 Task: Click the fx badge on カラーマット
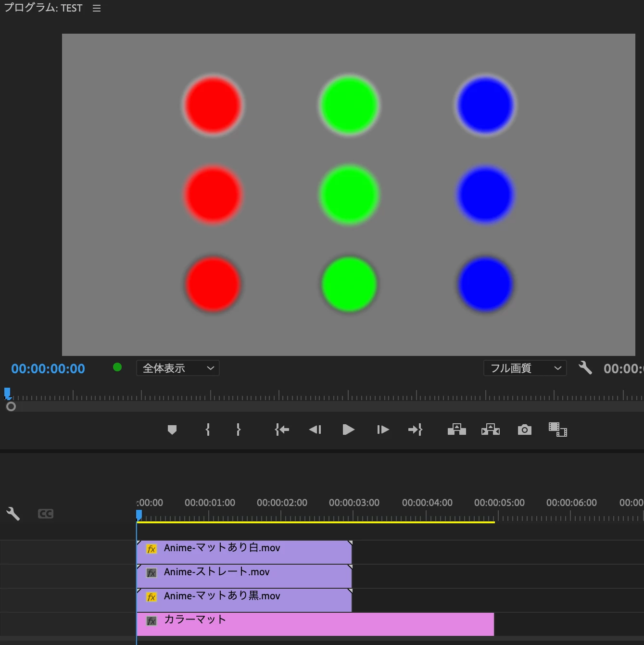coord(152,621)
